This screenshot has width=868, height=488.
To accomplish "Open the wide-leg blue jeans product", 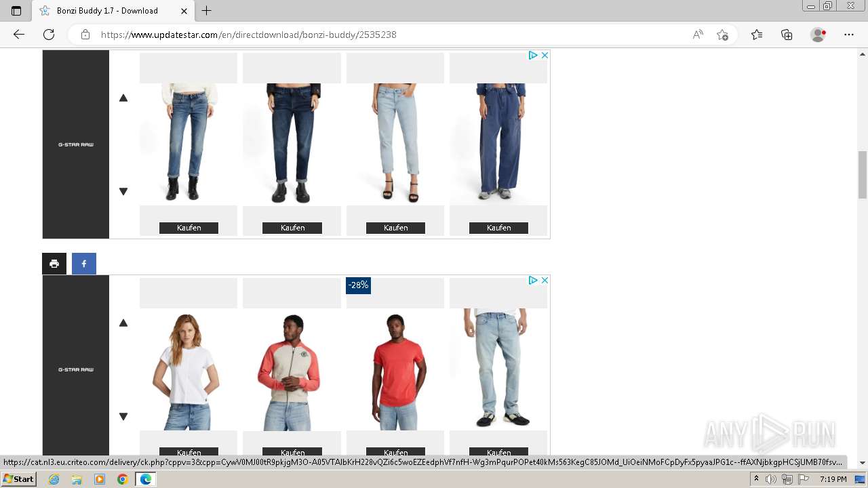I will [498, 143].
